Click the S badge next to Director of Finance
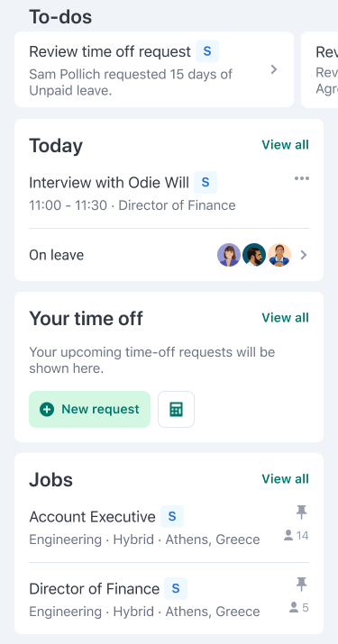This screenshot has width=338, height=644. coord(176,588)
